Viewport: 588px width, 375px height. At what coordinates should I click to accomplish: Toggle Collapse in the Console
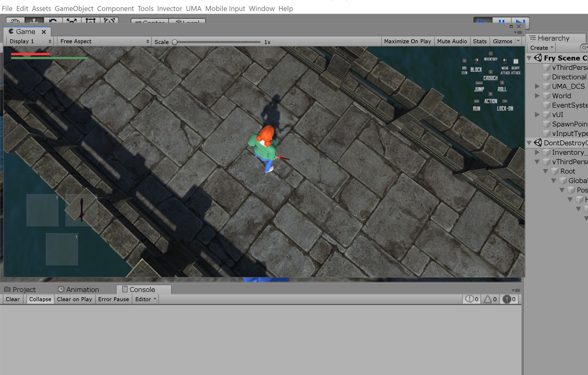[40, 299]
